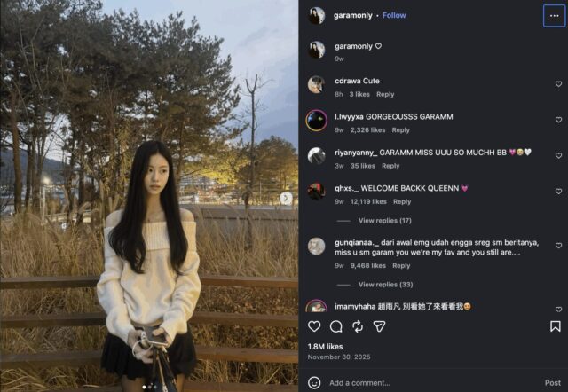Expand View replies (17)
The width and height of the screenshot is (568, 392).
click(384, 221)
